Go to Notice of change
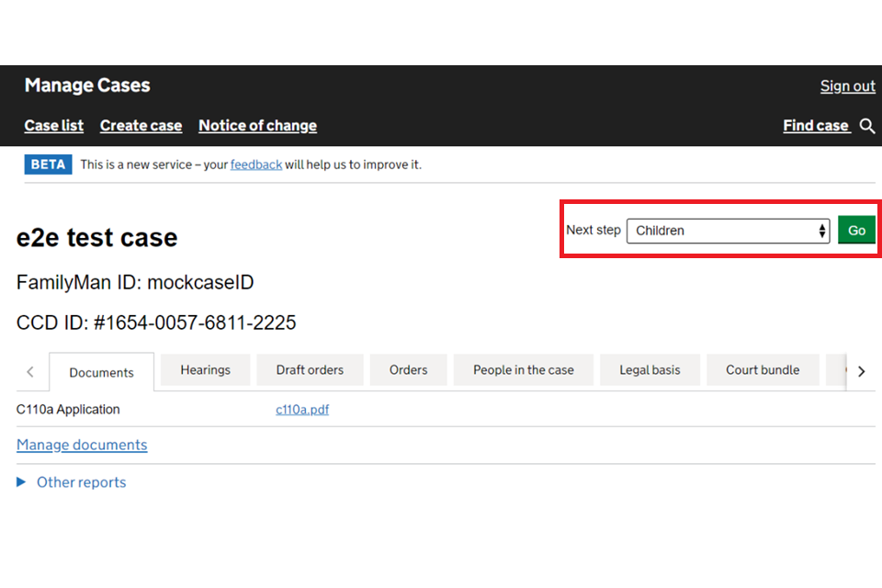This screenshot has height=588, width=882. coord(257,126)
